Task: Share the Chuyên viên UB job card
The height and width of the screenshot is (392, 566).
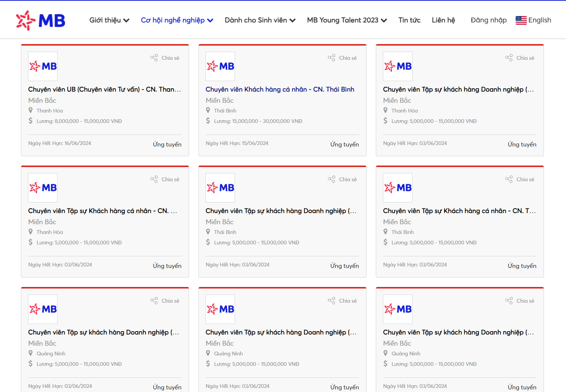Action: coord(165,58)
